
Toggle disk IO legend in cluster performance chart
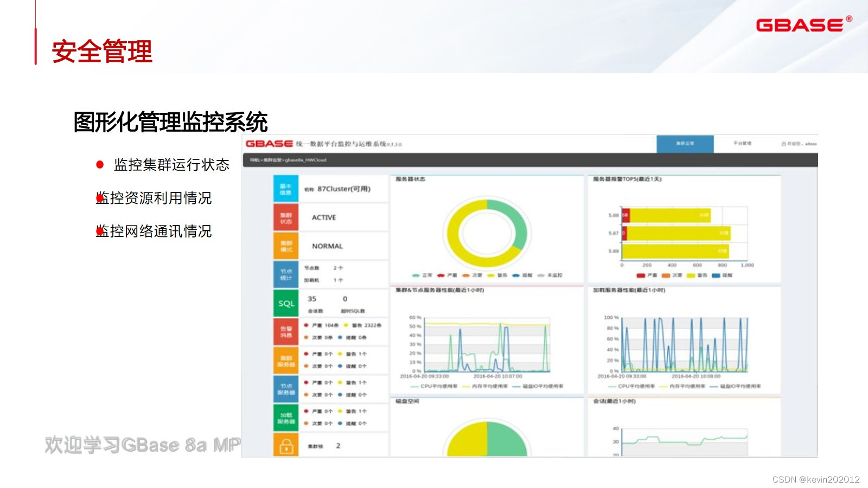point(538,387)
